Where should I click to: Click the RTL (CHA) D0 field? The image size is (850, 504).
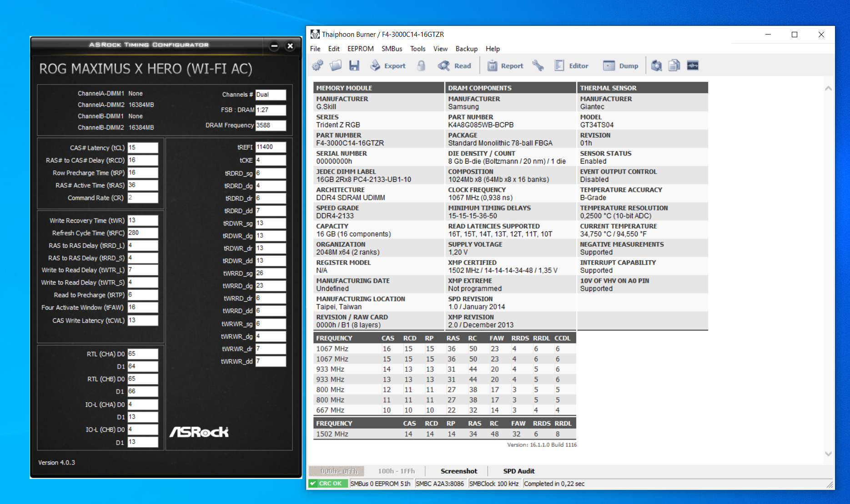pos(143,354)
